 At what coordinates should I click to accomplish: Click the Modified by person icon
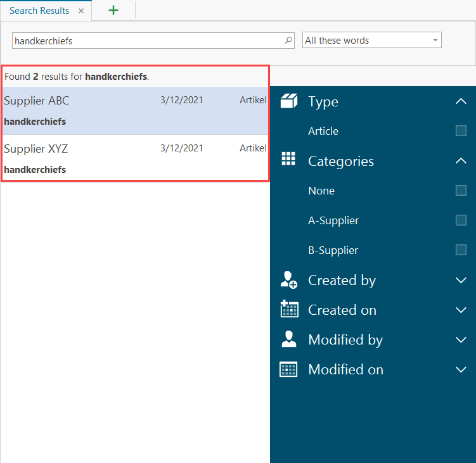289,339
